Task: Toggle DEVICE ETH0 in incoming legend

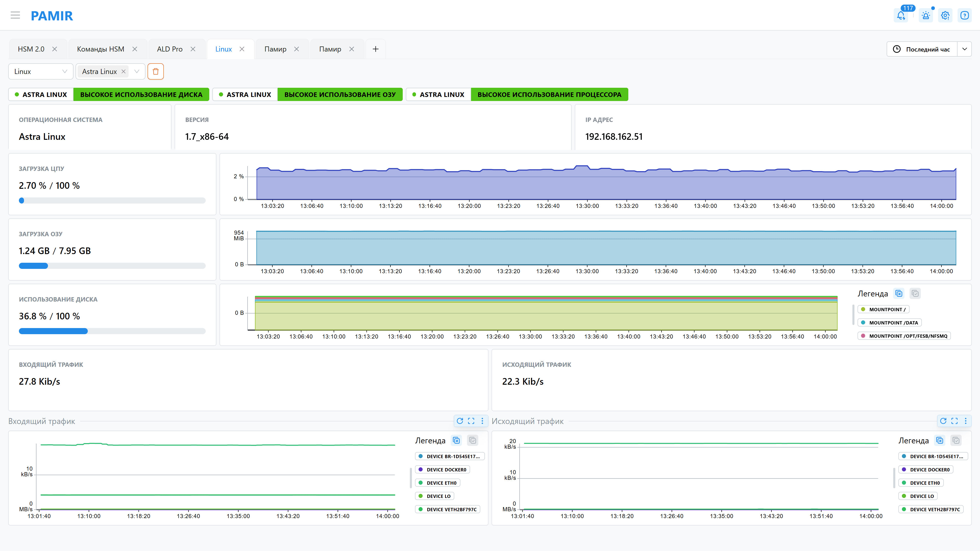Action: coord(438,483)
